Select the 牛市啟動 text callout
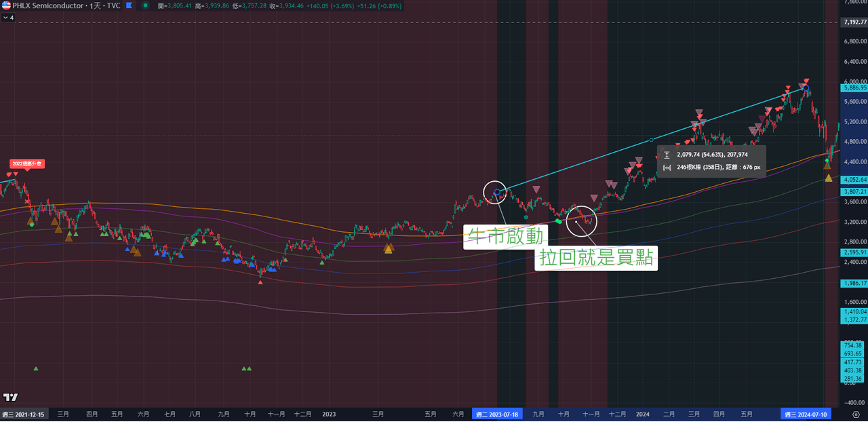 click(506, 236)
